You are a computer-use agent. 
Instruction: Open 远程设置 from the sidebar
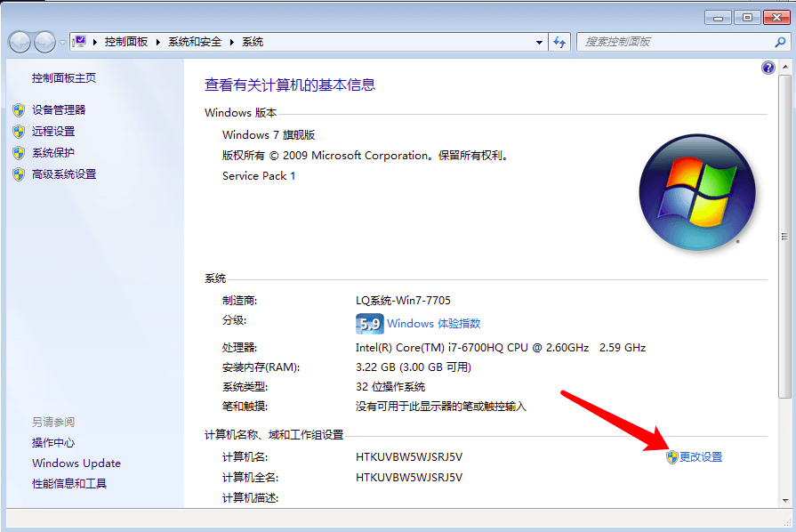coord(53,132)
